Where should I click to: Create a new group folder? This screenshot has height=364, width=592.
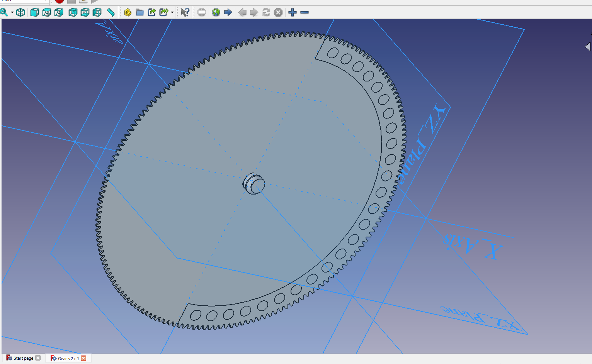140,12
